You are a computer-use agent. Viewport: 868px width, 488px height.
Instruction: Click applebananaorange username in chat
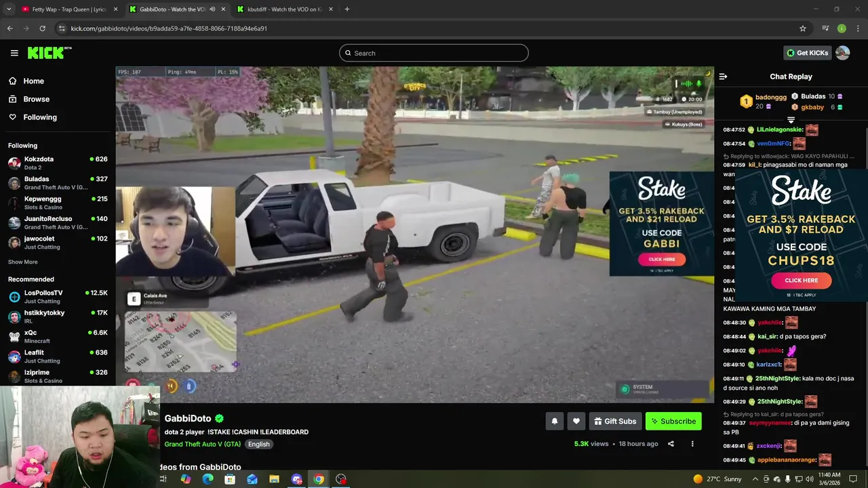tap(787, 460)
